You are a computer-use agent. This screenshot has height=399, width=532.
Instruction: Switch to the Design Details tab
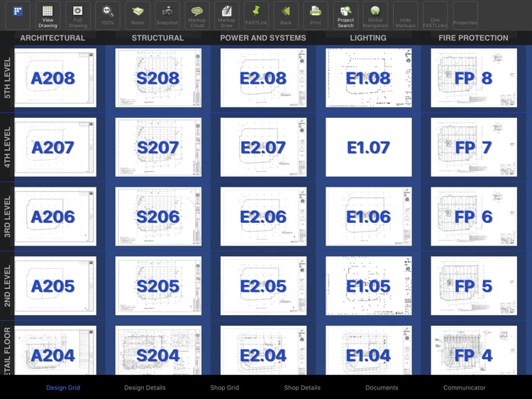coord(145,388)
